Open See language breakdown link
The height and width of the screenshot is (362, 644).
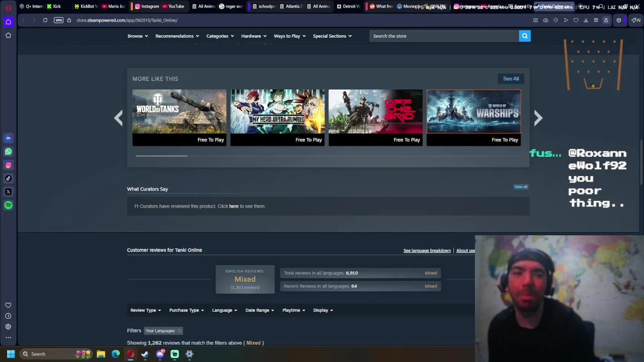click(x=427, y=250)
